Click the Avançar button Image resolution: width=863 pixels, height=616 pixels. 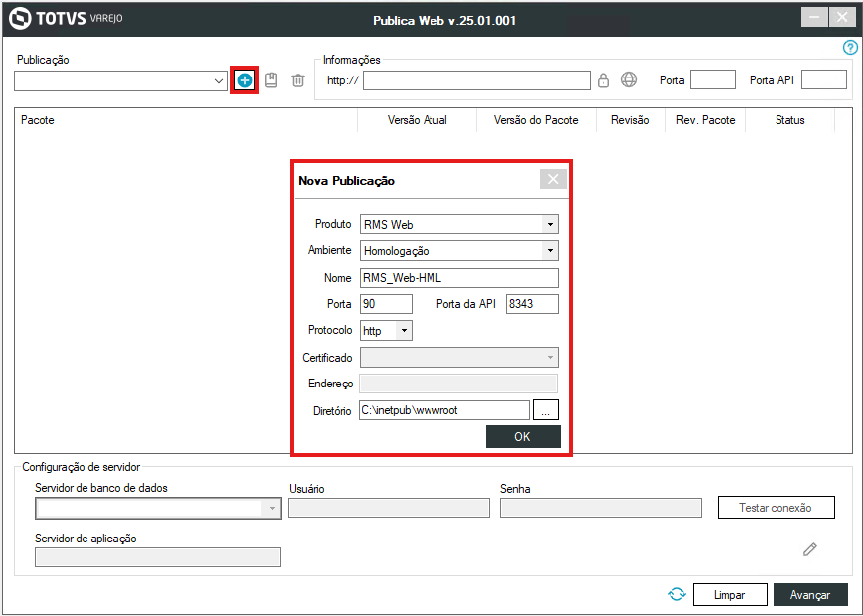point(810,594)
